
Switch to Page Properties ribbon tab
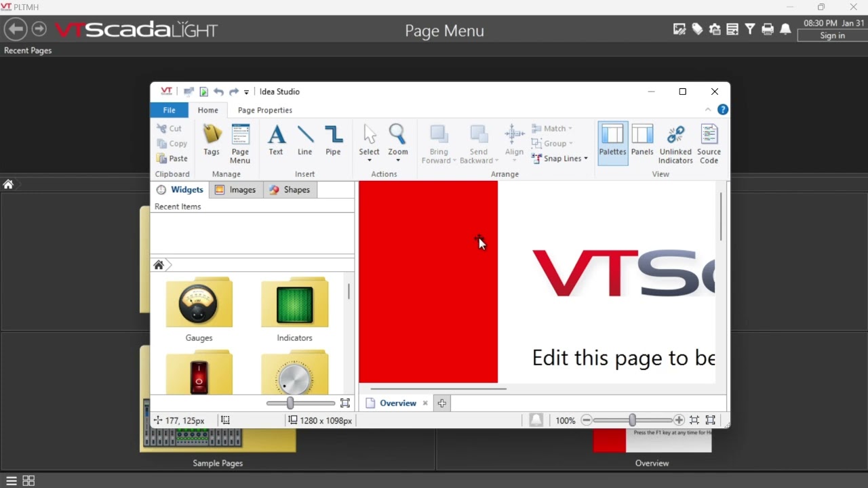(x=265, y=110)
